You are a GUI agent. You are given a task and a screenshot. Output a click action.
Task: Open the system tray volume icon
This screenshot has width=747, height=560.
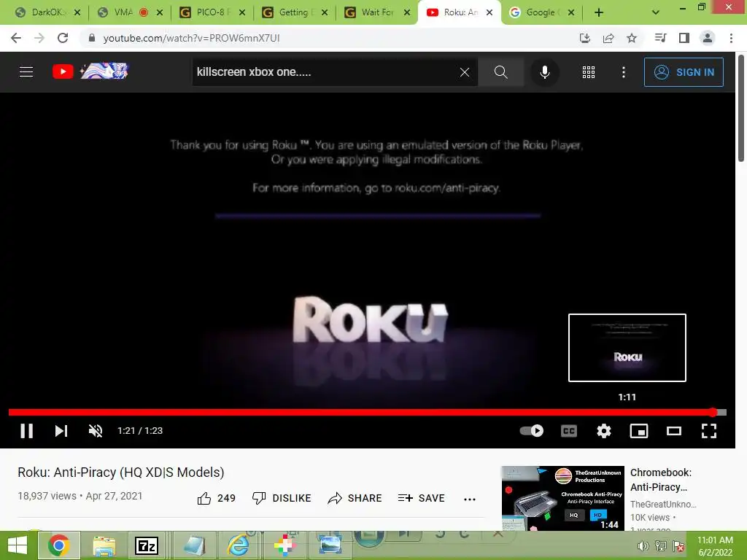(643, 546)
